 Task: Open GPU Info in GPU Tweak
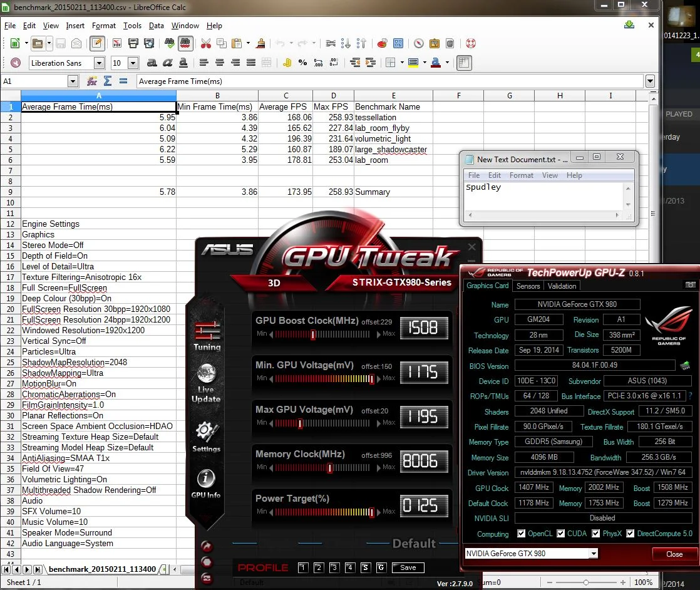click(x=206, y=484)
